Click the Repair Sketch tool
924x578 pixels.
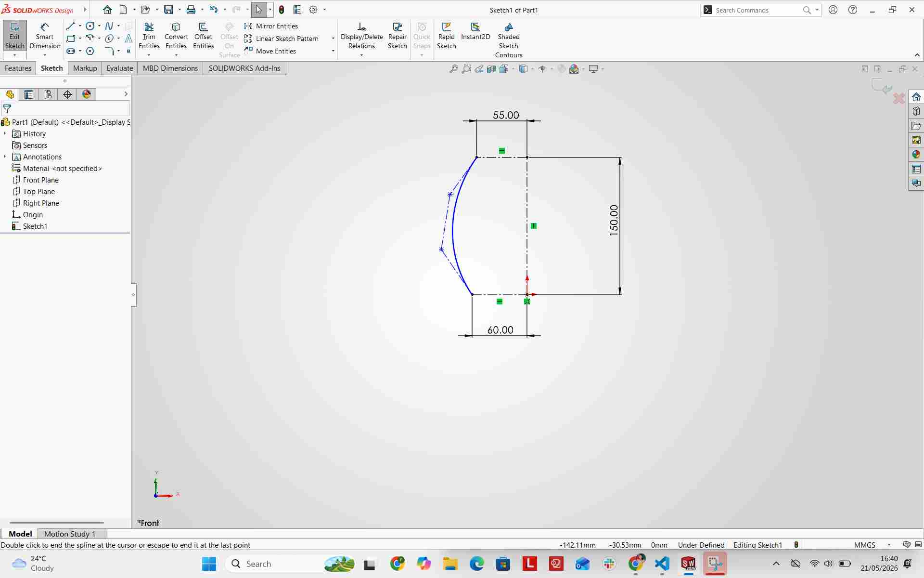pos(398,36)
